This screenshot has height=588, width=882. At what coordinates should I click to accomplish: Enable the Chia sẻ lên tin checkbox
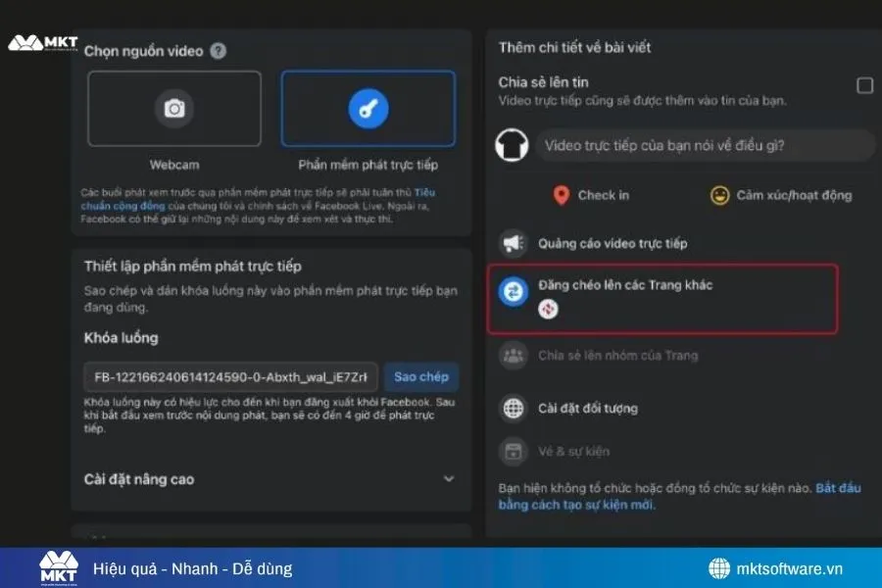865,85
